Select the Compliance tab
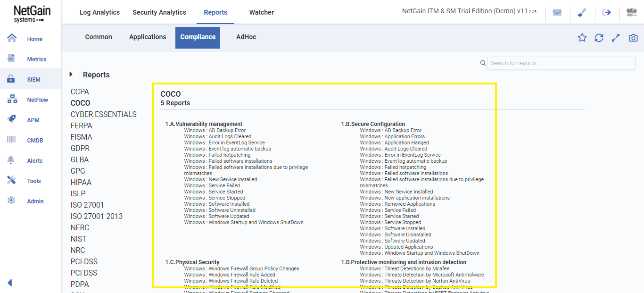The width and height of the screenshot is (644, 293). click(198, 38)
